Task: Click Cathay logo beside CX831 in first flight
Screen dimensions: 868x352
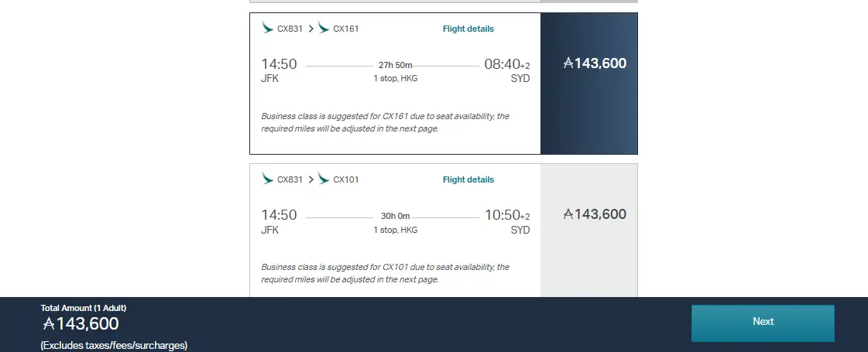Action: (268, 29)
